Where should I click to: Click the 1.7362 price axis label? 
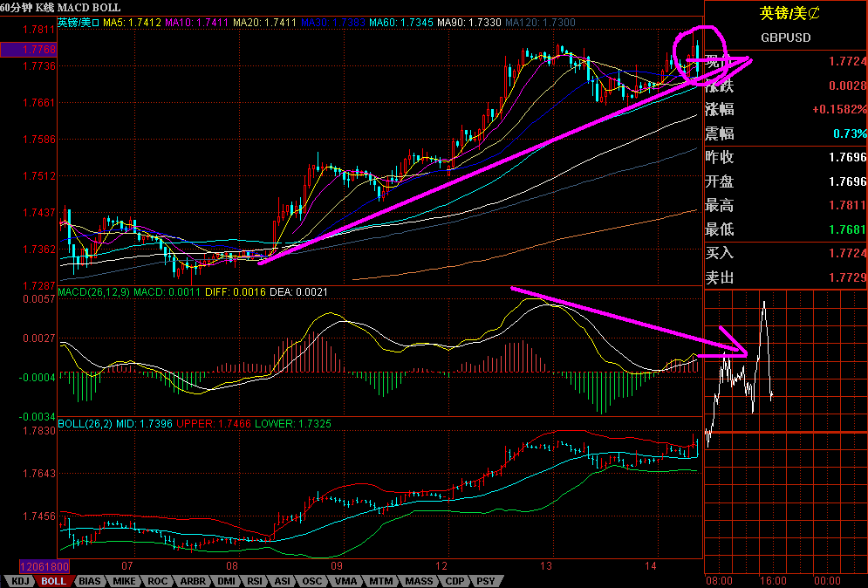click(x=38, y=250)
